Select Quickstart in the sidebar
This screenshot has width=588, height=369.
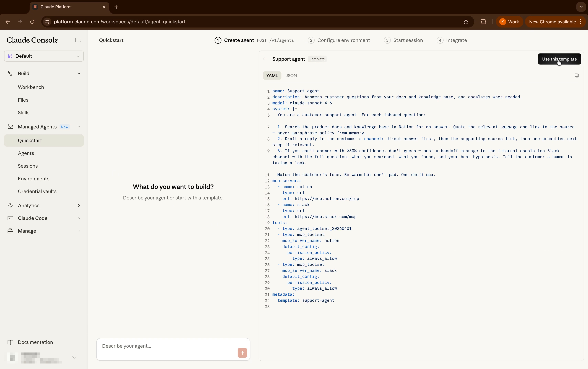click(x=44, y=141)
